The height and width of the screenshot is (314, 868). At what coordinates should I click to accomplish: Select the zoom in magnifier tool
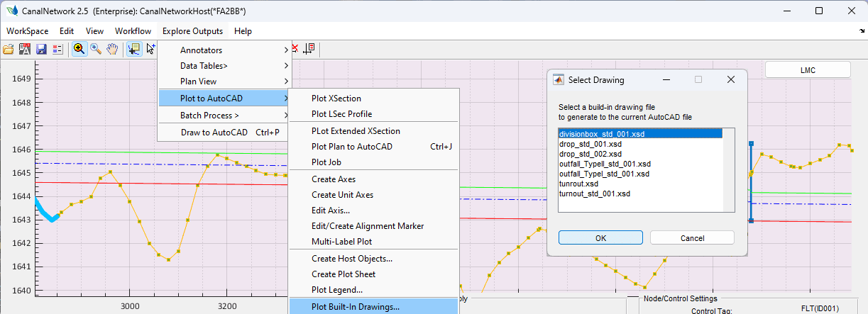79,49
